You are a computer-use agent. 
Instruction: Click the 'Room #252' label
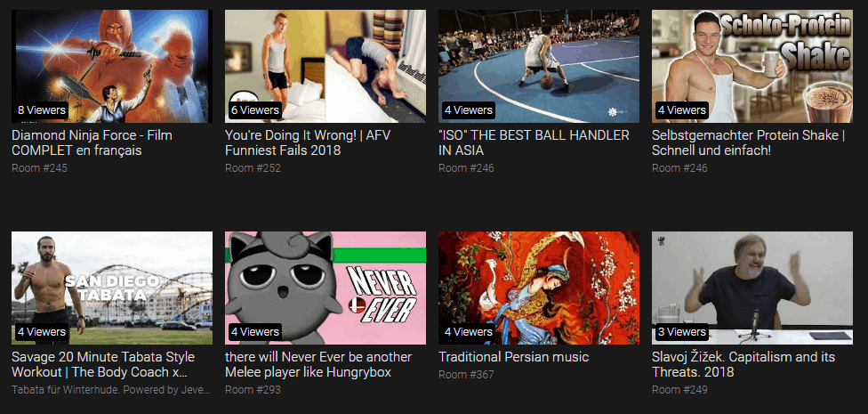coord(253,168)
